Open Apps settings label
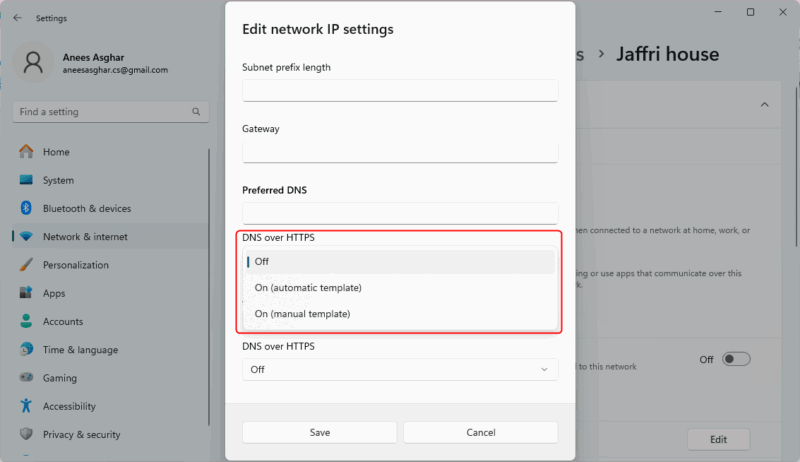The image size is (800, 462). [54, 293]
